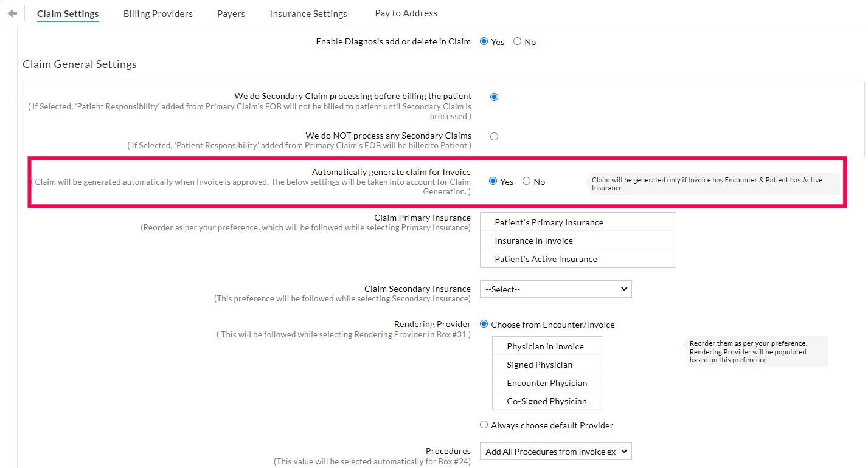Open the Procedures selection dropdown
The image size is (868, 468).
click(x=555, y=452)
